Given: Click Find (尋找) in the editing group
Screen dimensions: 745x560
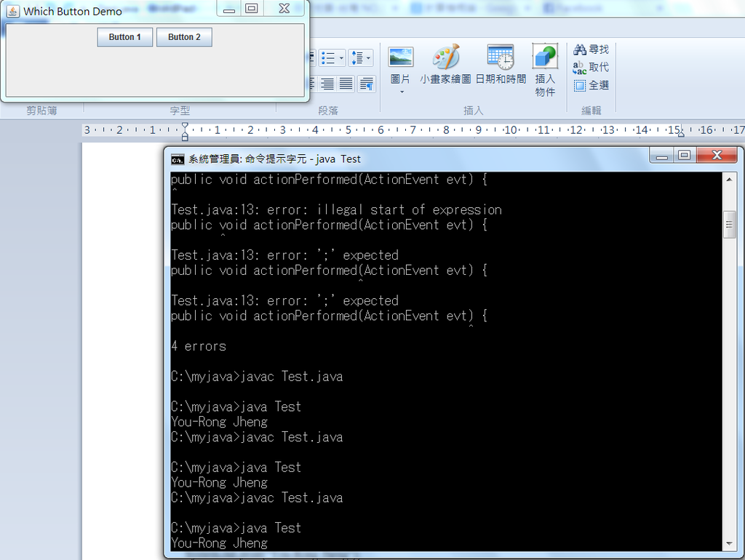Looking at the screenshot, I should [591, 49].
